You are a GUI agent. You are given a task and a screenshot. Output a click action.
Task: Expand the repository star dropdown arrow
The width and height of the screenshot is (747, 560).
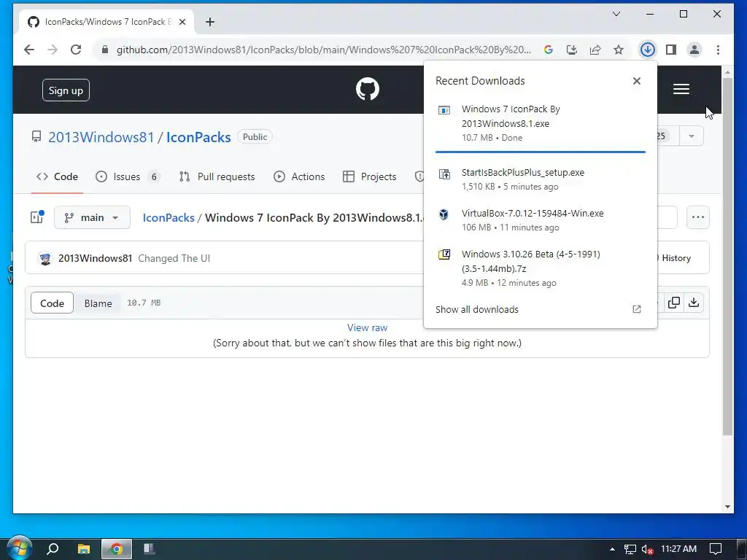tap(692, 136)
